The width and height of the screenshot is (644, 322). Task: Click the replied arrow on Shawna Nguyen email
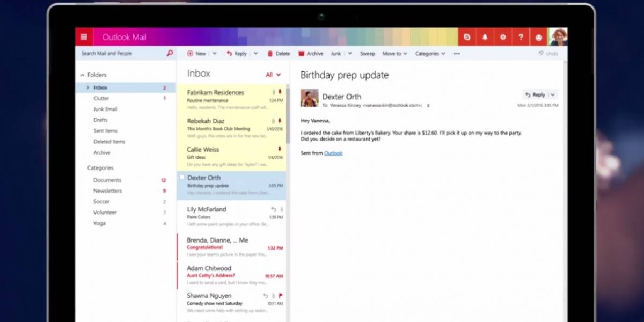tap(265, 296)
